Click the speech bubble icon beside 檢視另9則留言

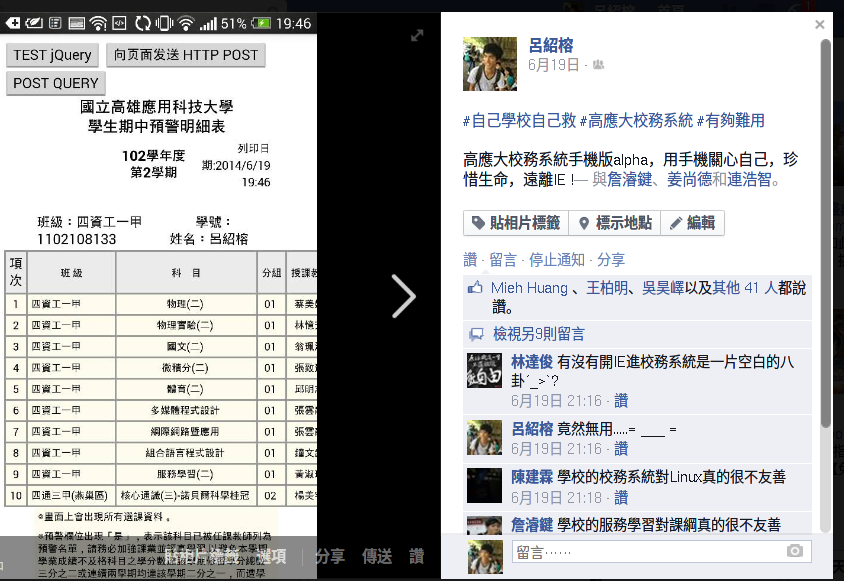(476, 334)
